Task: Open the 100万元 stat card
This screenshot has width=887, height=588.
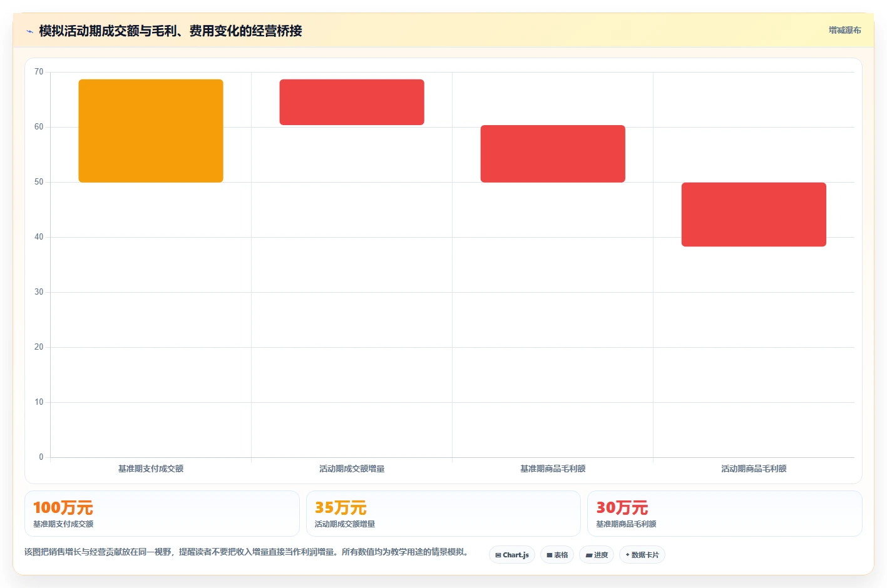Action: [x=162, y=514]
